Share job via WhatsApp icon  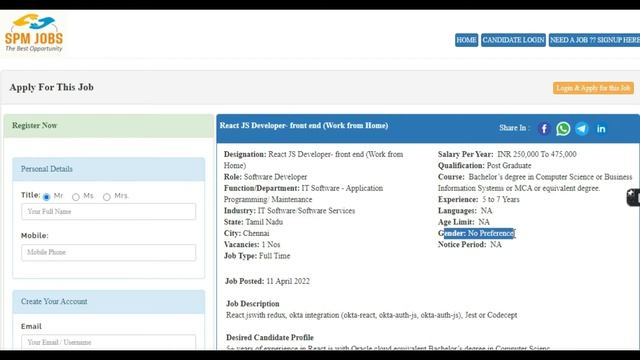pyautogui.click(x=563, y=129)
